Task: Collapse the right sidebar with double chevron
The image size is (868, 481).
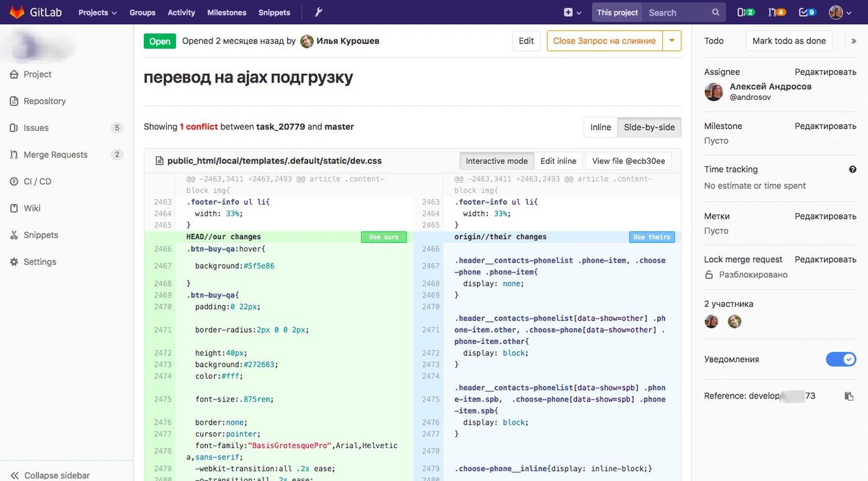Action: tap(854, 41)
